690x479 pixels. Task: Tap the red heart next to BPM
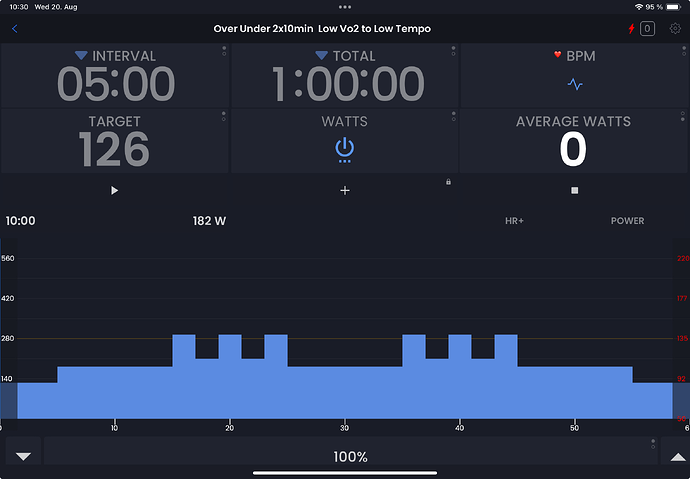558,55
